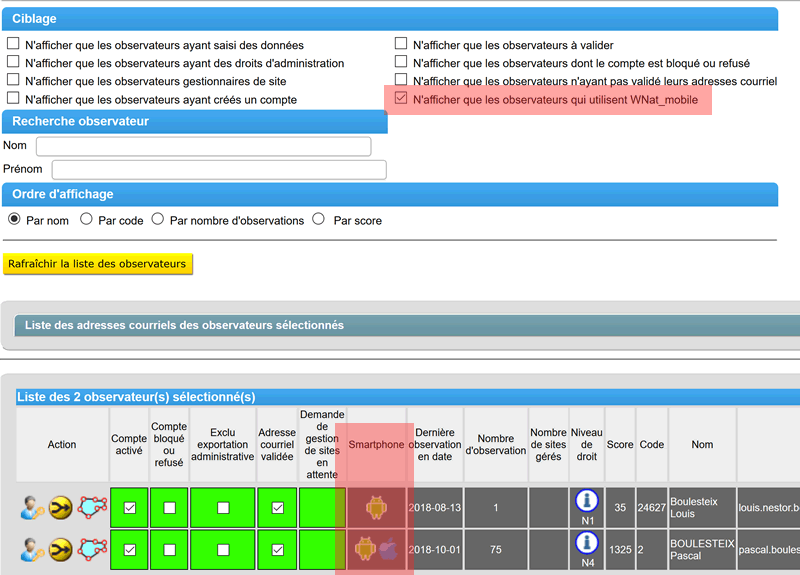Click the site polygon icon for Boulesteix Louis
800x575 pixels.
click(x=92, y=508)
